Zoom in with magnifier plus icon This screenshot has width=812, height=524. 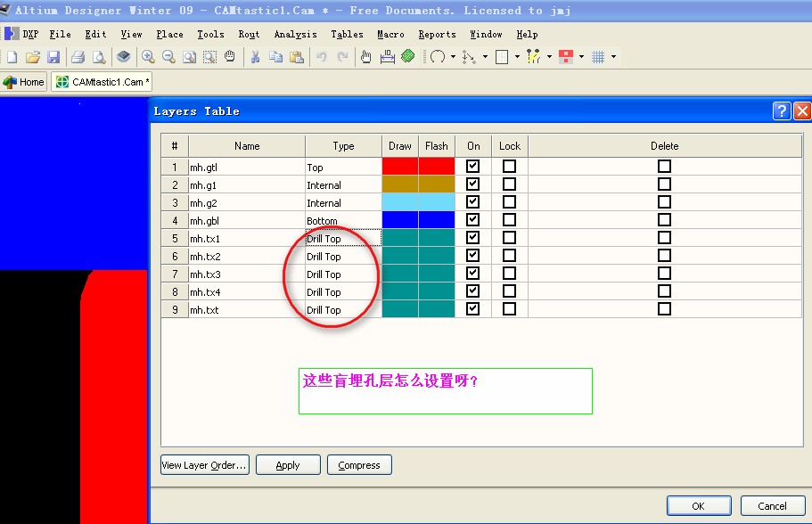click(x=148, y=56)
